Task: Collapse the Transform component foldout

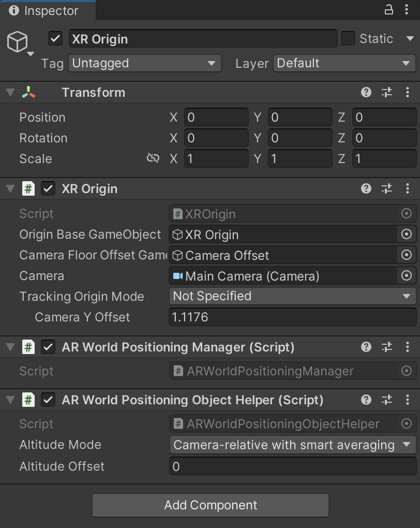Action: 10,92
